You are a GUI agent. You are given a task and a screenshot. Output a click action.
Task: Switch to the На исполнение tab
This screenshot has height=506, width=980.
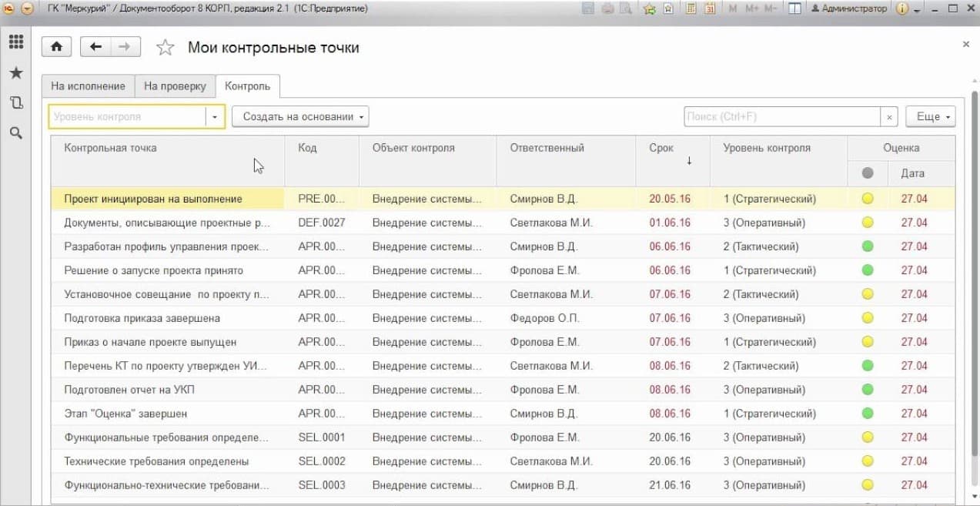88,86
